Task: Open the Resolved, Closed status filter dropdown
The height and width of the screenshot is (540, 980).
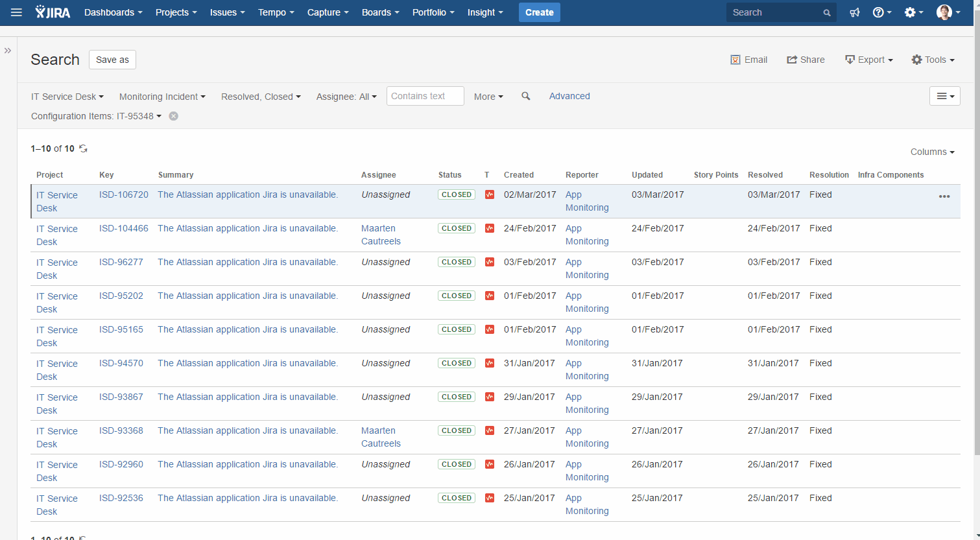Action: tap(261, 97)
